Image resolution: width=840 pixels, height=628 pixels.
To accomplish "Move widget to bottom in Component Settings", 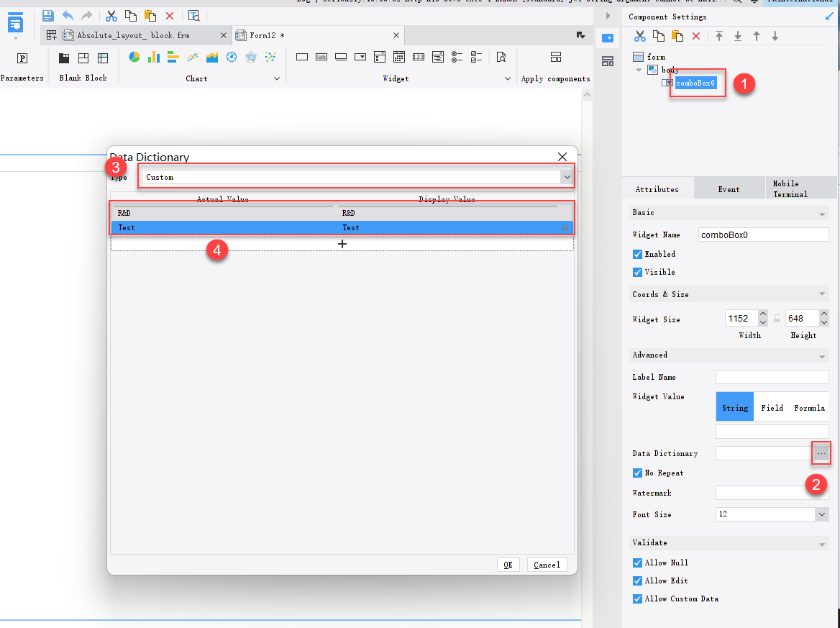I will [x=738, y=36].
